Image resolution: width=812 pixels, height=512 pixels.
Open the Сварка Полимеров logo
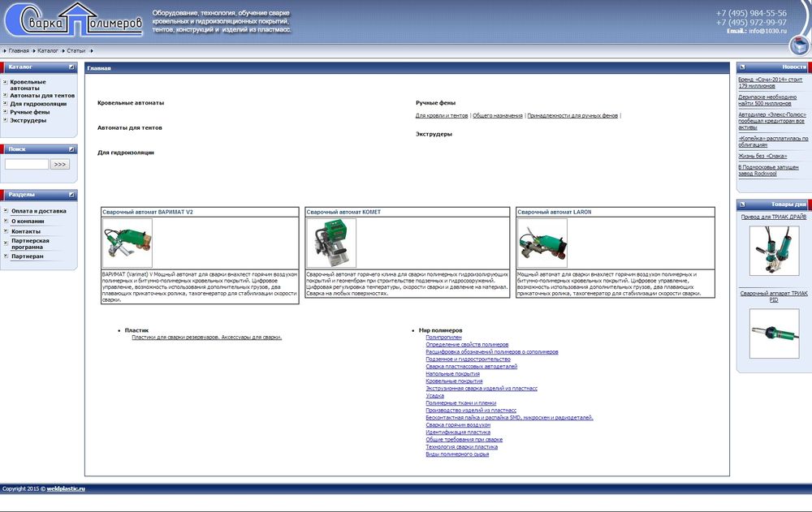[x=73, y=19]
